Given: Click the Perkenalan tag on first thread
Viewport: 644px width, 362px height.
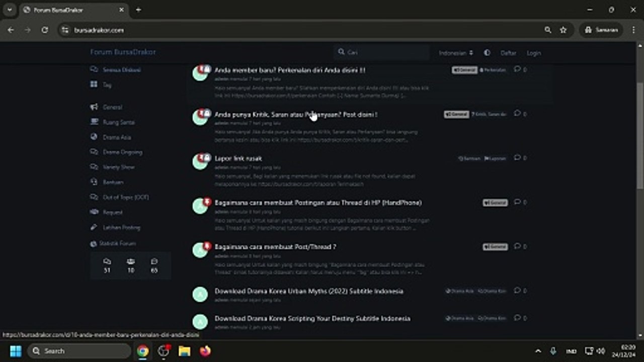Looking at the screenshot, I should point(493,70).
